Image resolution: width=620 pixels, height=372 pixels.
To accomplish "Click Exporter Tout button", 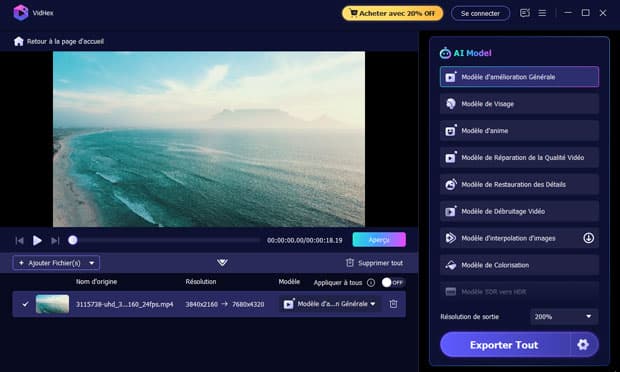I will click(x=504, y=345).
